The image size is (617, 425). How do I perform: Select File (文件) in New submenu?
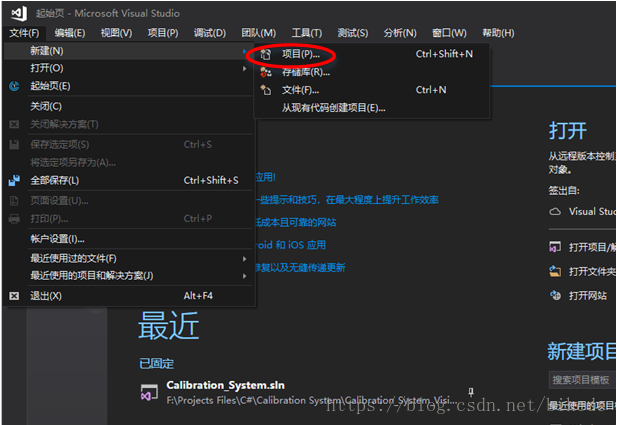tap(372, 90)
